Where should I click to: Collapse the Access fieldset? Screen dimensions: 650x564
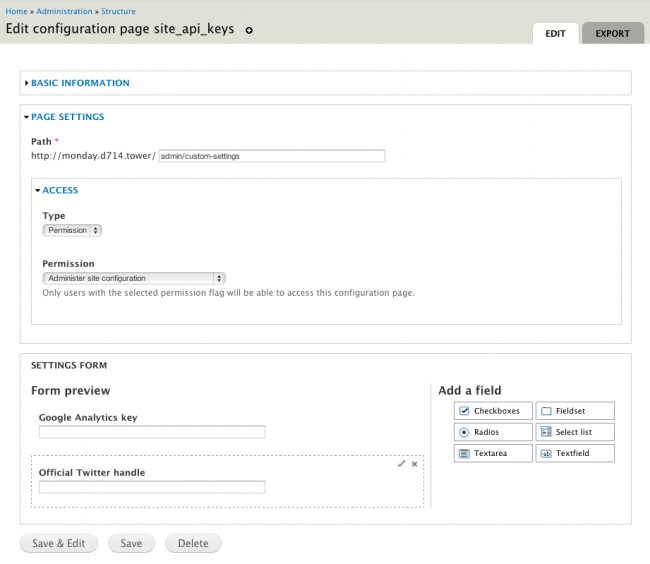(59, 190)
